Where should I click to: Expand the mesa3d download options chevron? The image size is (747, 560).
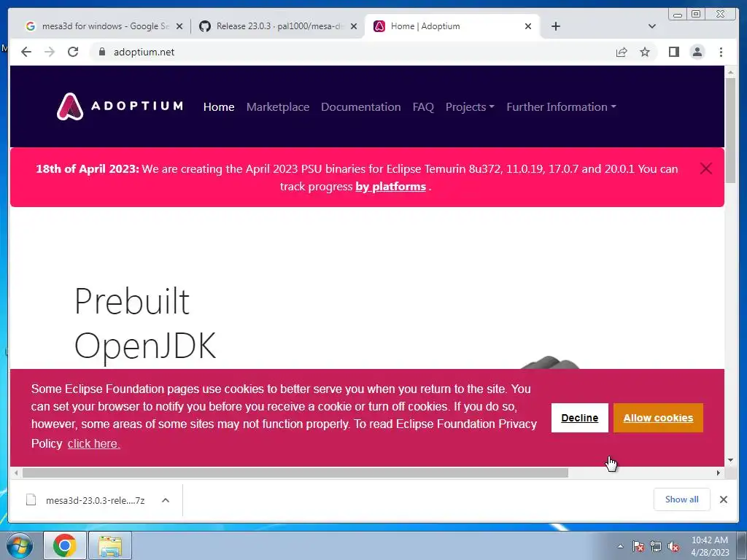[166, 500]
